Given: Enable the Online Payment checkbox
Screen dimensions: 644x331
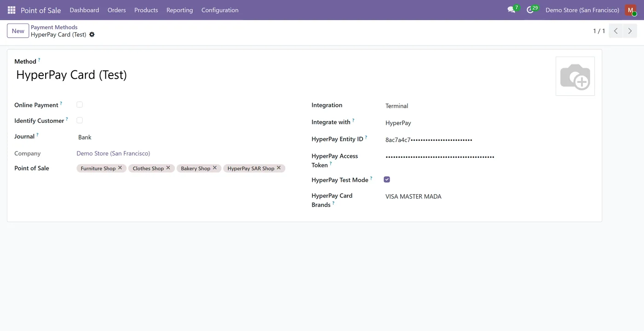Looking at the screenshot, I should click(80, 105).
